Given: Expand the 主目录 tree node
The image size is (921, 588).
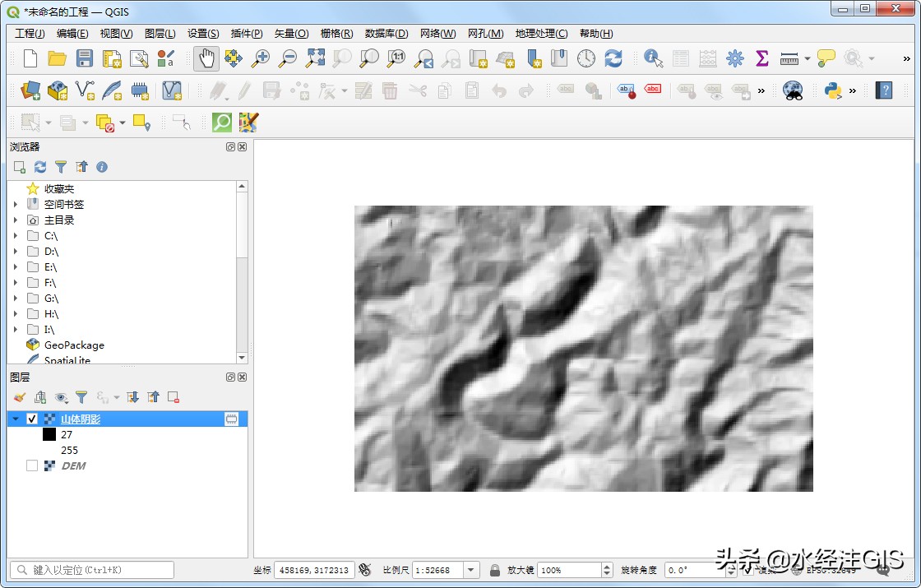Looking at the screenshot, I should coord(16,220).
